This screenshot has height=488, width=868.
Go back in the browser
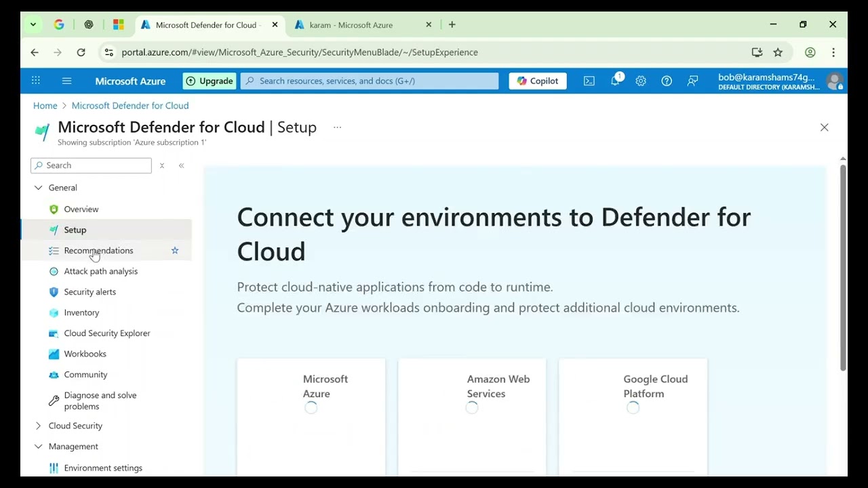click(x=35, y=52)
